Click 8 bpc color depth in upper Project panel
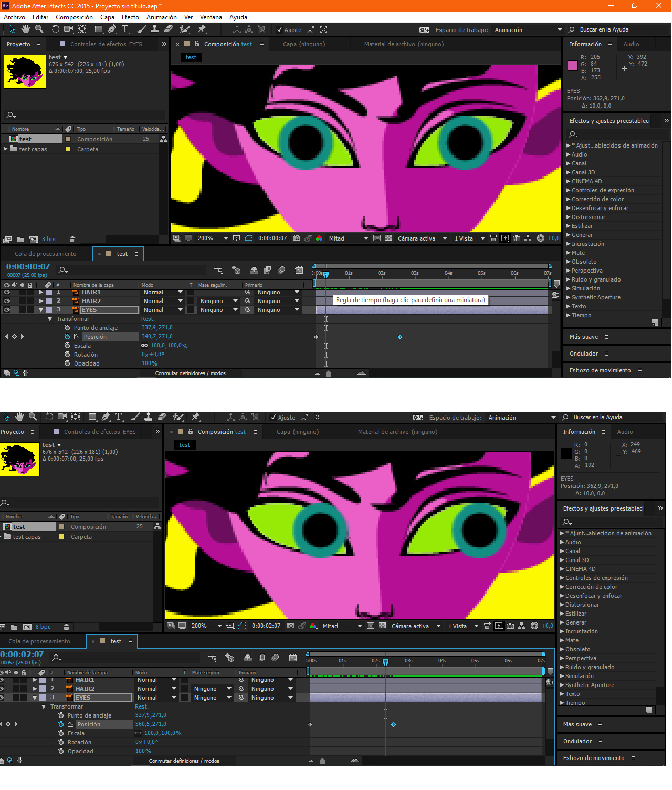672x790 pixels. pos(49,240)
